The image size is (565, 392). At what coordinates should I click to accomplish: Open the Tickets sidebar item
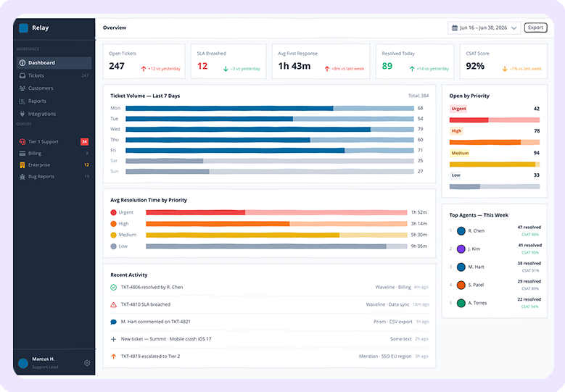54,75
